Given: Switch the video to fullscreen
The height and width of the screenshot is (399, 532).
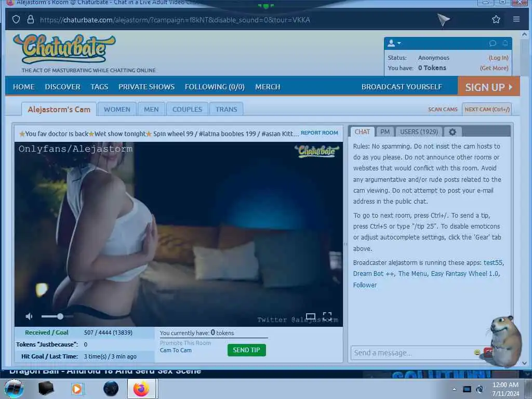Looking at the screenshot, I should [327, 316].
